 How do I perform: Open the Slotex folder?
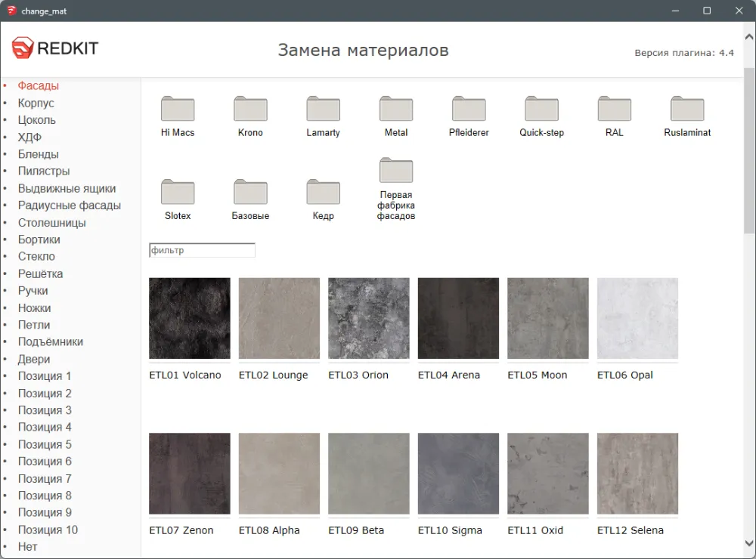[178, 193]
